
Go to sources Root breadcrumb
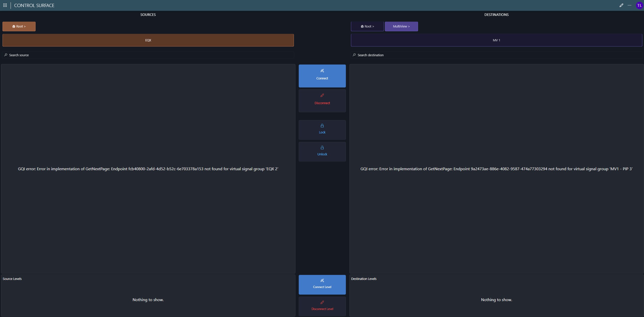(19, 26)
